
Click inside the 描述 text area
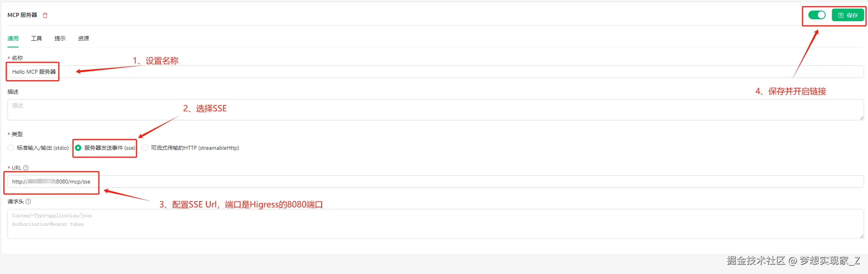point(431,110)
